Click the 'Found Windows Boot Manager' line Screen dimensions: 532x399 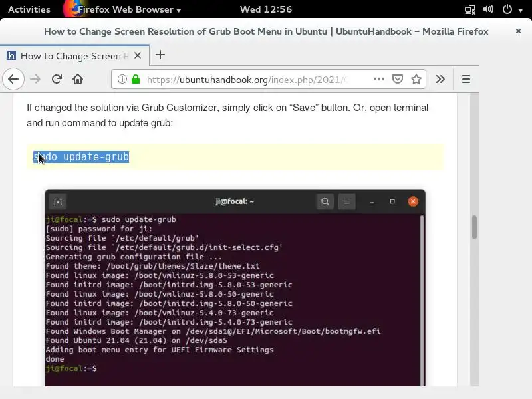[x=213, y=331]
